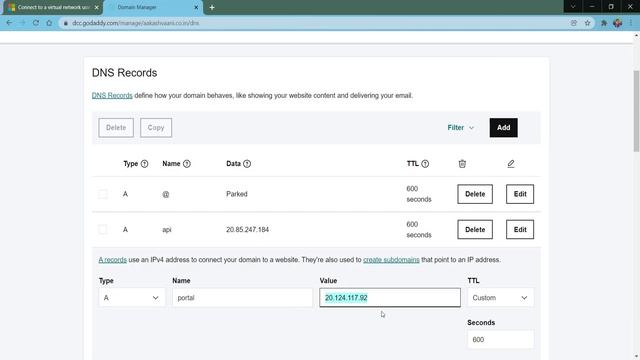Click the Parked data cell

click(x=237, y=194)
